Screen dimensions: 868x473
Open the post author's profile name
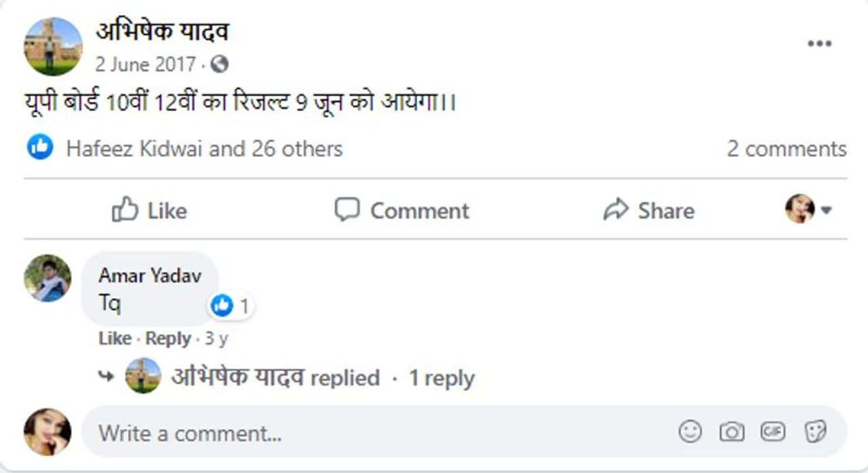162,31
